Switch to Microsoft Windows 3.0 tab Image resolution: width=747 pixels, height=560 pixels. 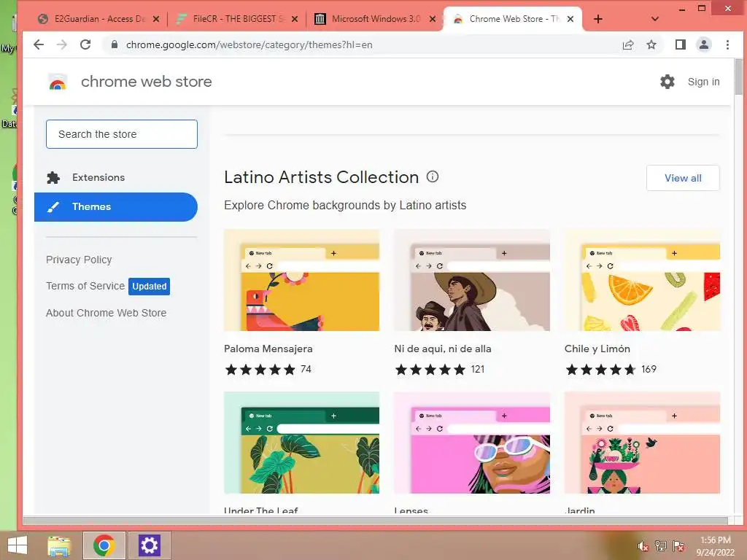coord(375,19)
